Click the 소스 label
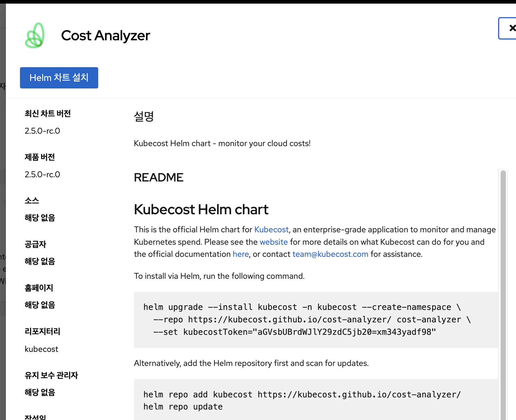This screenshot has height=420, width=516. [x=32, y=200]
